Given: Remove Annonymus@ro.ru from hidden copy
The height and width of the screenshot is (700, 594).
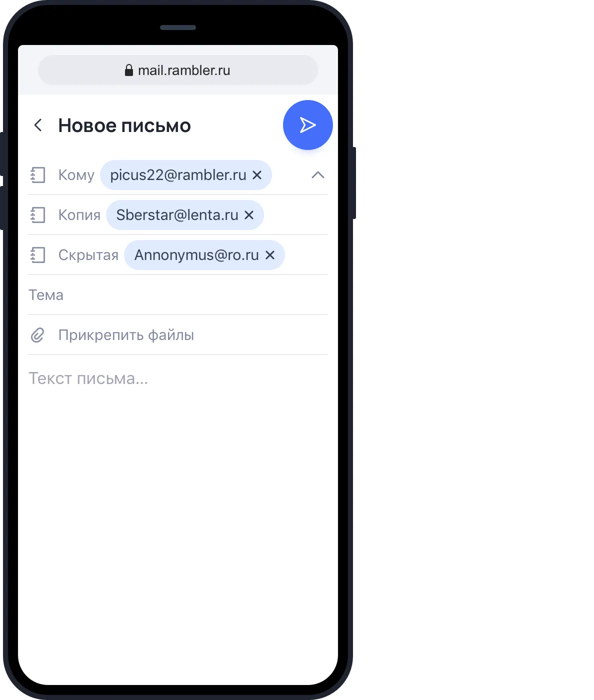Looking at the screenshot, I should pos(270,255).
